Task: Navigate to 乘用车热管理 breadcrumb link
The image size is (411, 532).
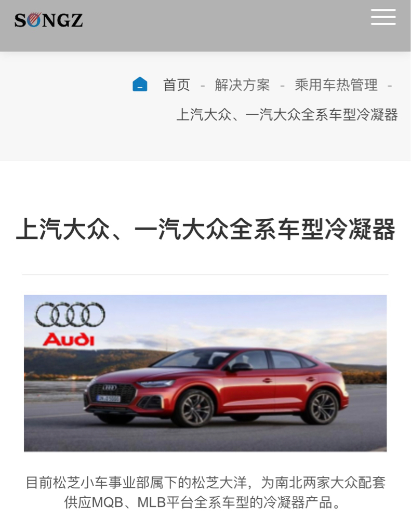Action: (x=336, y=85)
